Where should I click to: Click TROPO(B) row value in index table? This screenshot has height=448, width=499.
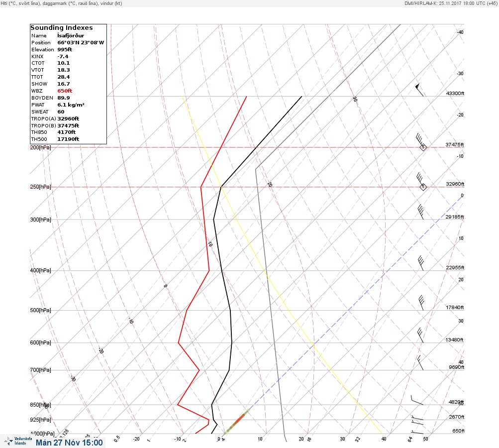pos(68,126)
